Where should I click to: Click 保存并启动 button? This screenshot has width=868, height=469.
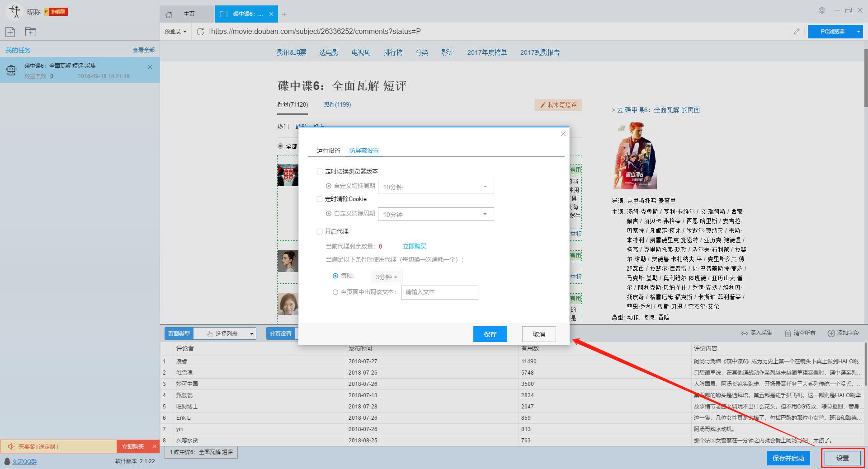click(788, 458)
